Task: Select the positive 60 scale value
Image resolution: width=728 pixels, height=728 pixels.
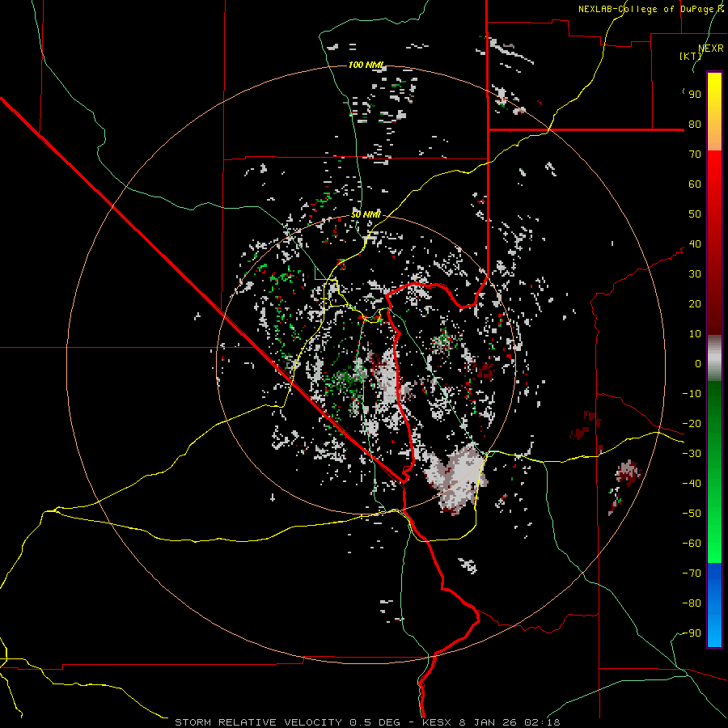Action: [x=695, y=184]
